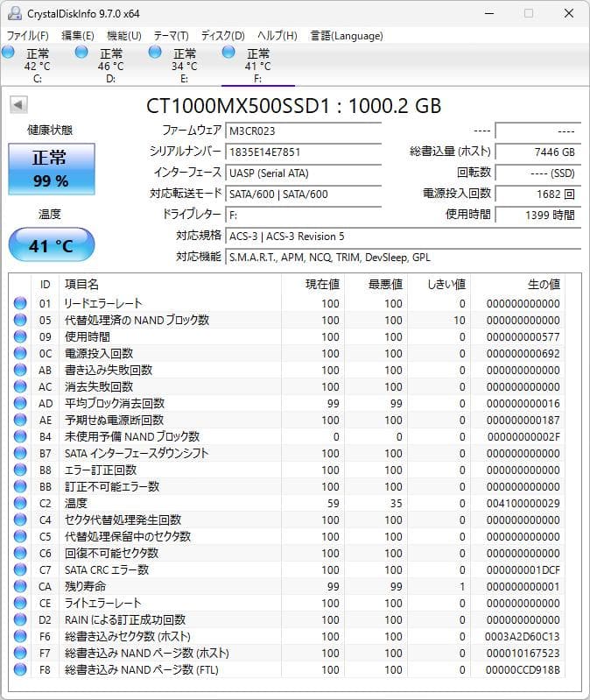This screenshot has width=590, height=700.
Task: Click status orb of row C6 回復不可能セクタ数
Action: (20, 553)
